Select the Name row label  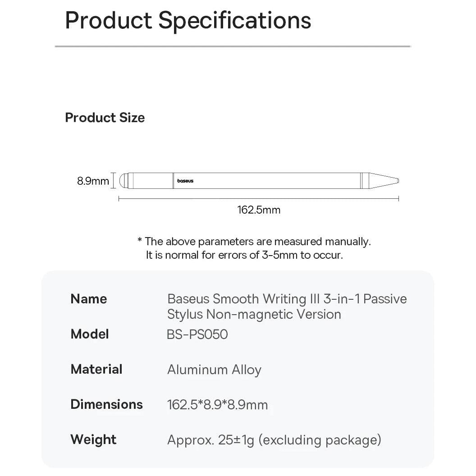pyautogui.click(x=89, y=299)
